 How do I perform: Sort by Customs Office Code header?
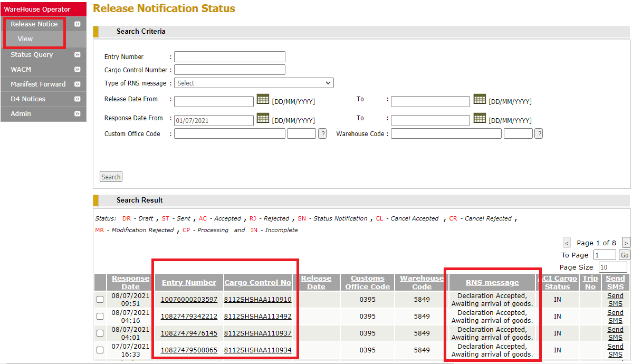368,283
